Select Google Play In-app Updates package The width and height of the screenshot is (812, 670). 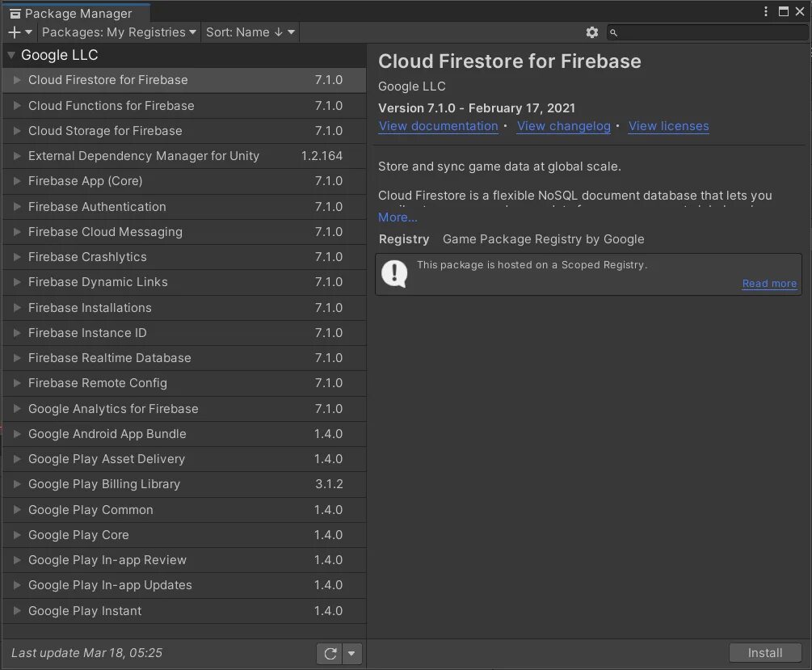(x=184, y=585)
